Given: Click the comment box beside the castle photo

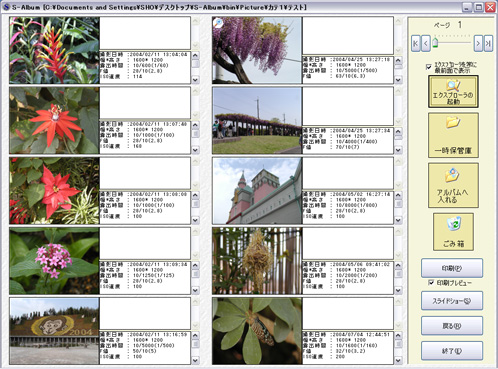Looking at the screenshot, I should (348, 173).
